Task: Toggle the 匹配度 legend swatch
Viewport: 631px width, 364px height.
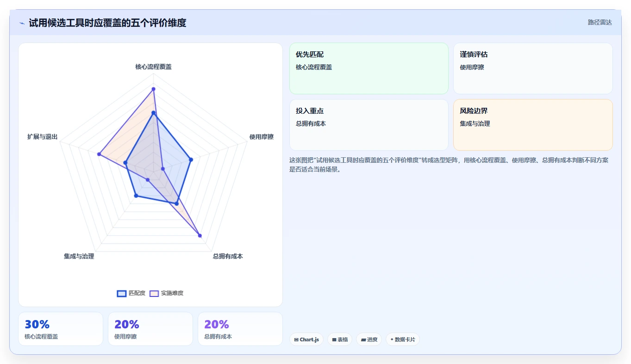Action: pyautogui.click(x=122, y=293)
